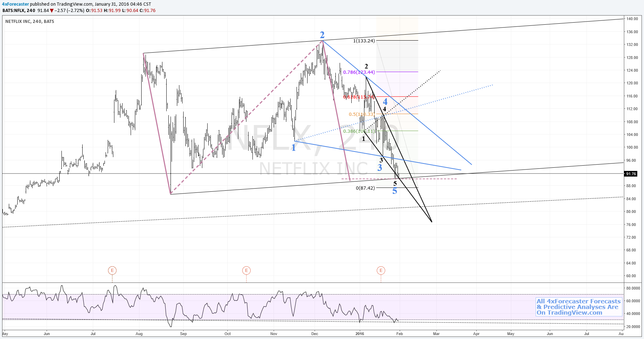Image resolution: width=644 pixels, height=339 pixels.
Task: Click the Mar label on time axis
Action: tap(436, 334)
